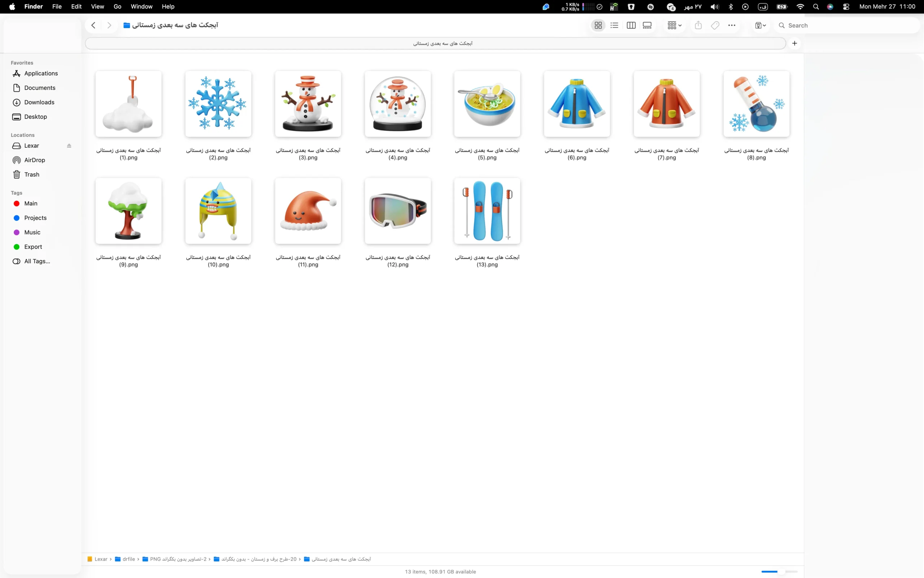This screenshot has width=924, height=578.
Task: Select the ski goggles image (12).png
Action: pos(397,211)
